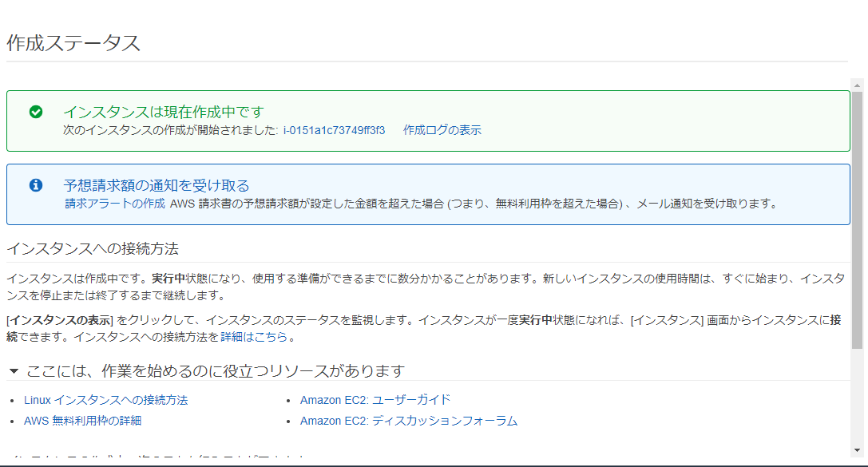
Task: Click the bold [インスタンスの表示] text
Action: pyautogui.click(x=60, y=320)
